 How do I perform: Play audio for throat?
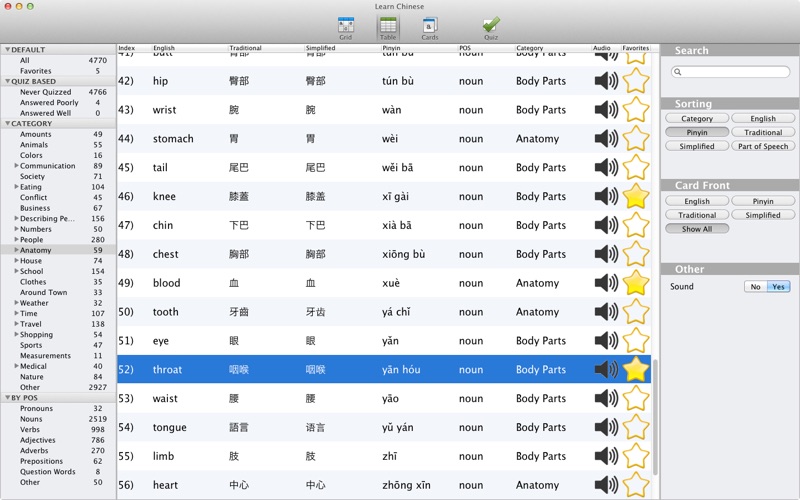(x=606, y=369)
